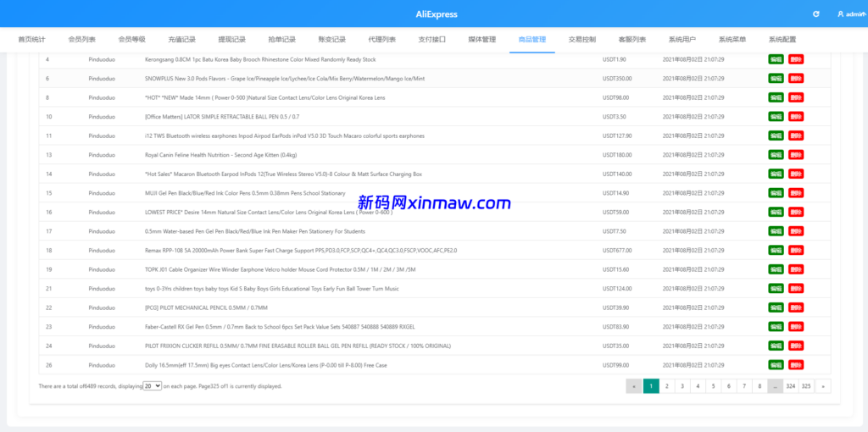Image resolution: width=868 pixels, height=432 pixels.
Task: Edit the MUJI Gel Pen row
Action: tap(776, 193)
